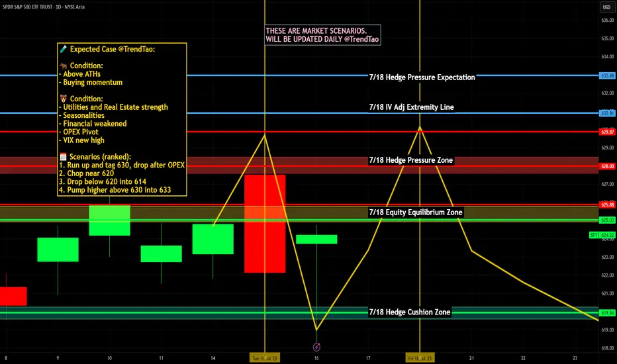Image resolution: width=617 pixels, height=364 pixels.
Task: Click the '7/18 Hedge Pressure Zone' label
Action: pos(411,160)
